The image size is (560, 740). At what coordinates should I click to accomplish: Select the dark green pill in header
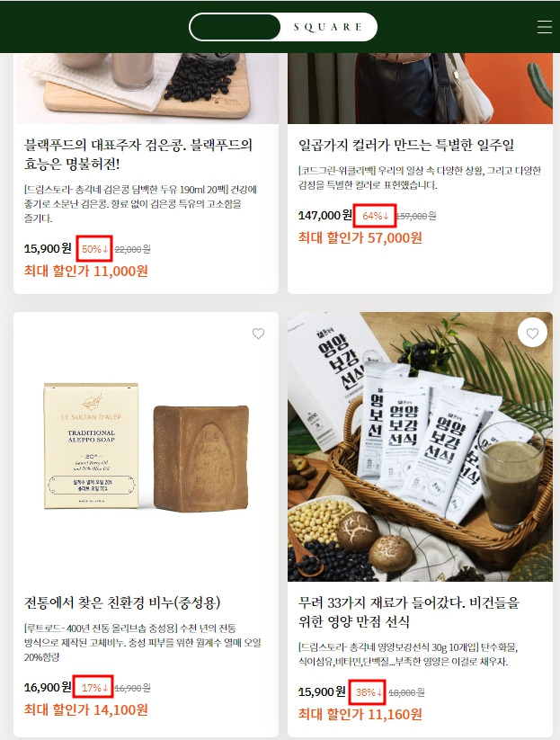(x=235, y=27)
